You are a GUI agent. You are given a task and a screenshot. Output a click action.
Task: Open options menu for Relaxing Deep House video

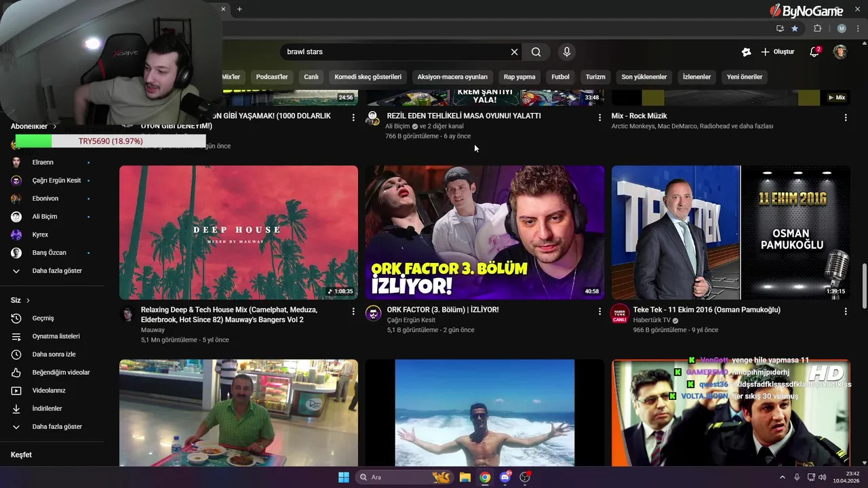pyautogui.click(x=353, y=311)
